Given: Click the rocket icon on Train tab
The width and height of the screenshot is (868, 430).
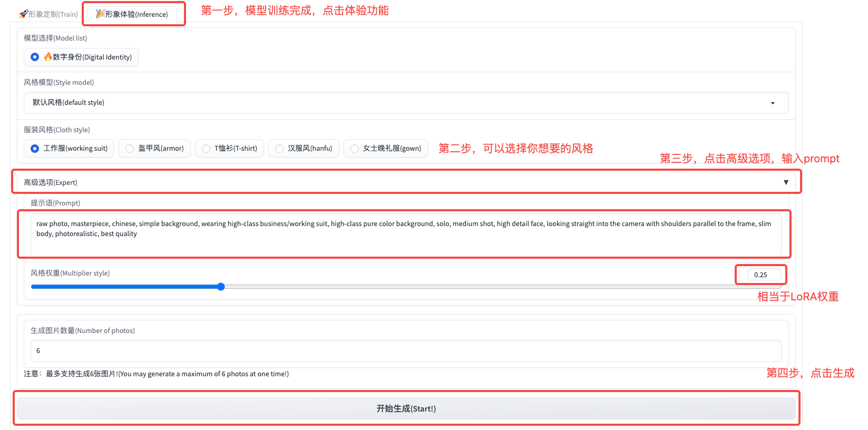Looking at the screenshot, I should pos(23,14).
